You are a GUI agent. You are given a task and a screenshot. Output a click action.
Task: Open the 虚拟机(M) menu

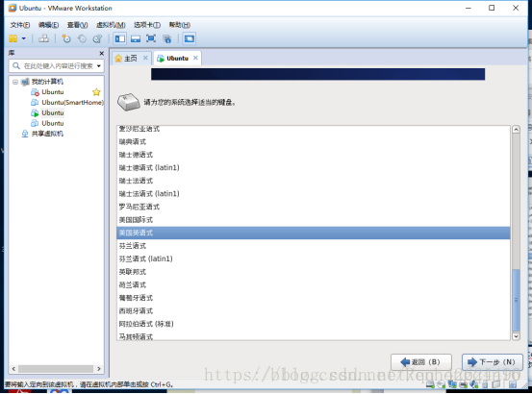tap(111, 25)
